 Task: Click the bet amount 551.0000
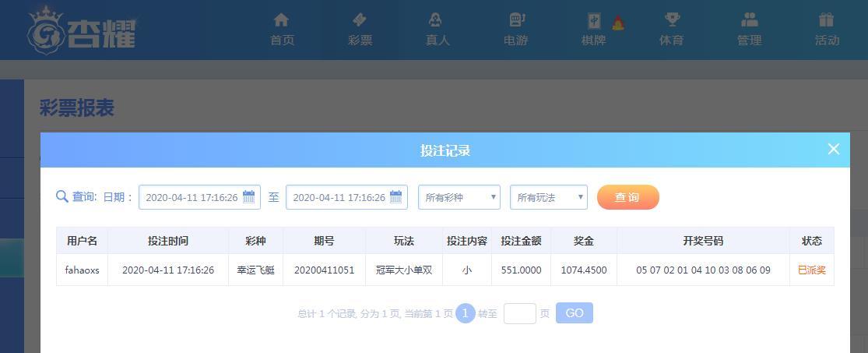521,270
